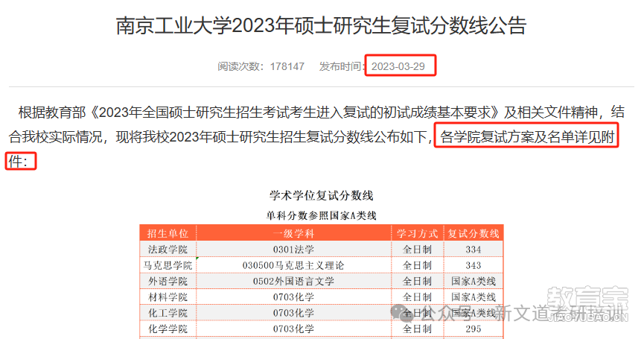The width and height of the screenshot is (644, 339).
Task: Click the score 343
Action: click(474, 265)
